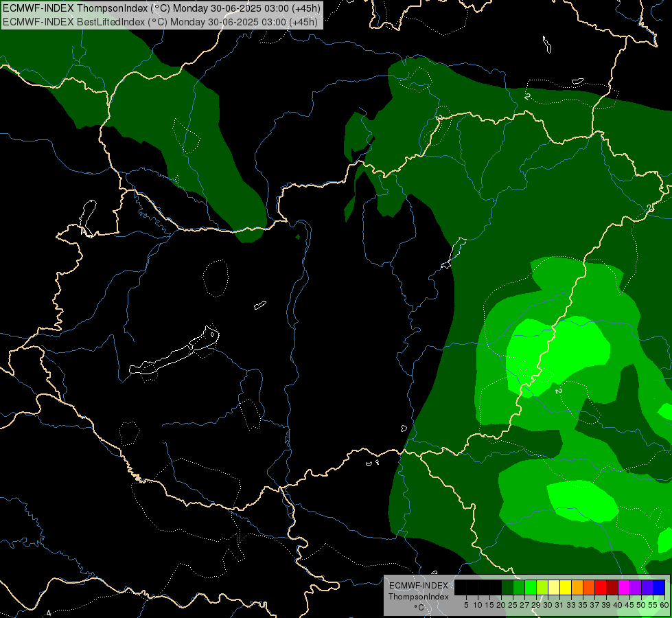
Task: Click the orange-red 35–37 legend swatch
Action: [589, 587]
